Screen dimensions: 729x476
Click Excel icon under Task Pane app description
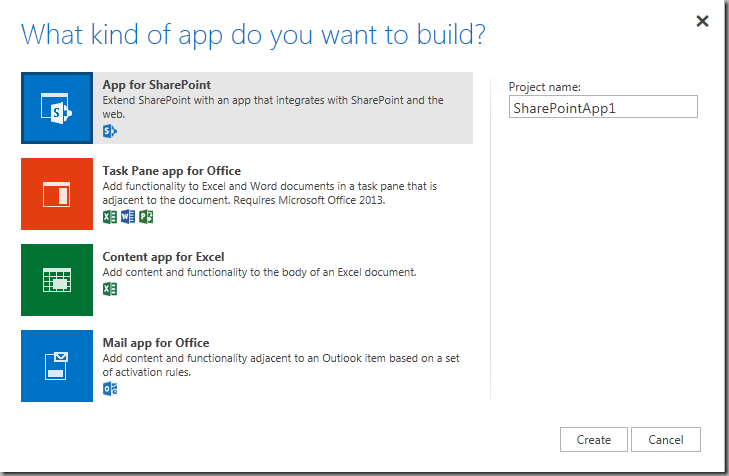point(110,216)
